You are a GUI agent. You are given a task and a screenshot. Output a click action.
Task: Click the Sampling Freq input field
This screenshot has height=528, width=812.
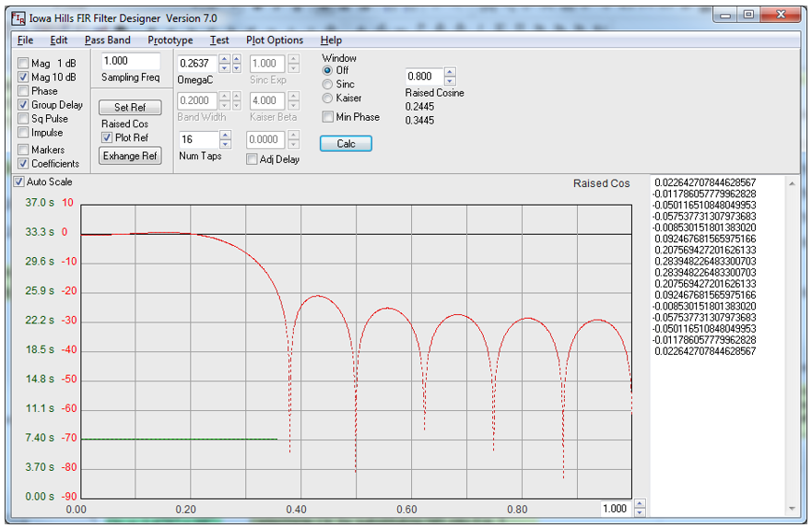[131, 61]
